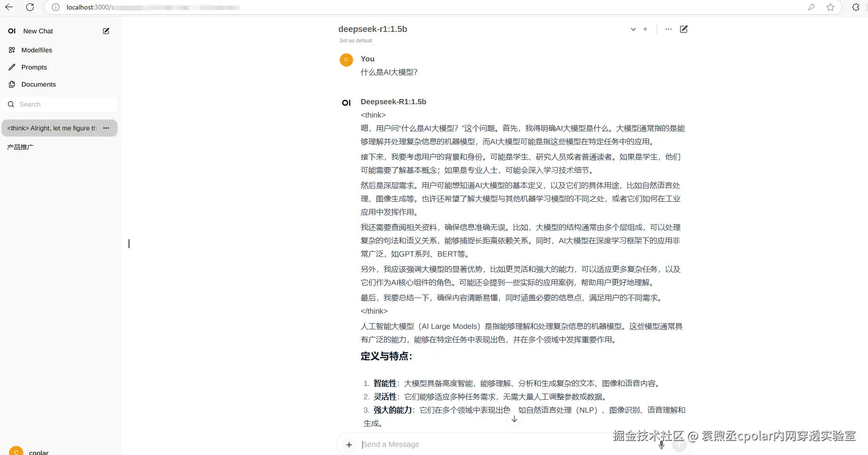Collapse sidebar using the handle bar
The height and width of the screenshot is (455, 868).
coord(129,244)
